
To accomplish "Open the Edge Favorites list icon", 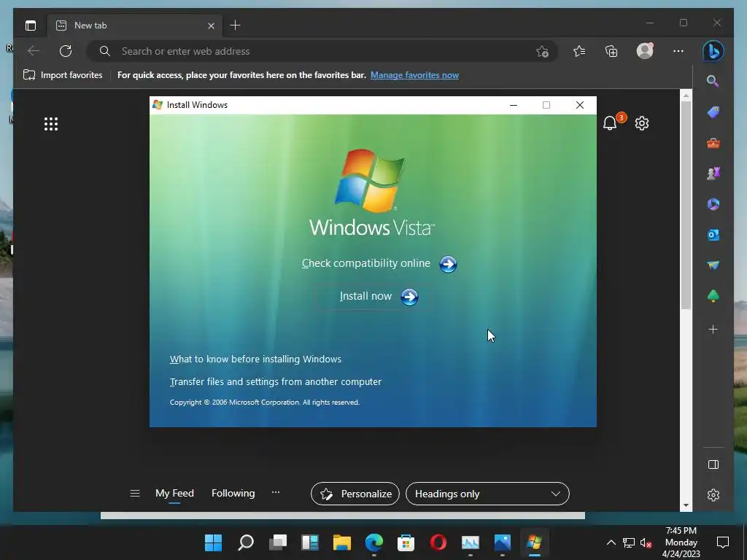I will [579, 51].
